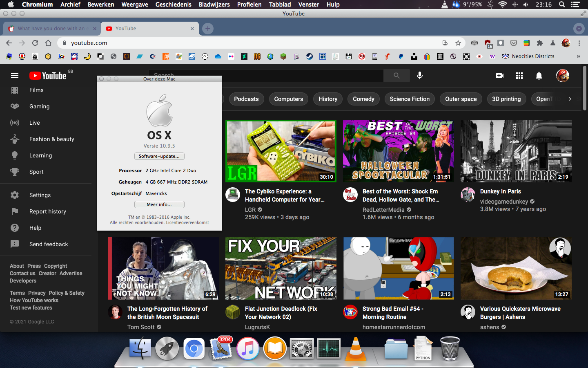Image resolution: width=588 pixels, height=368 pixels.
Task: Select the 3D printing topic chip
Action: (x=506, y=99)
